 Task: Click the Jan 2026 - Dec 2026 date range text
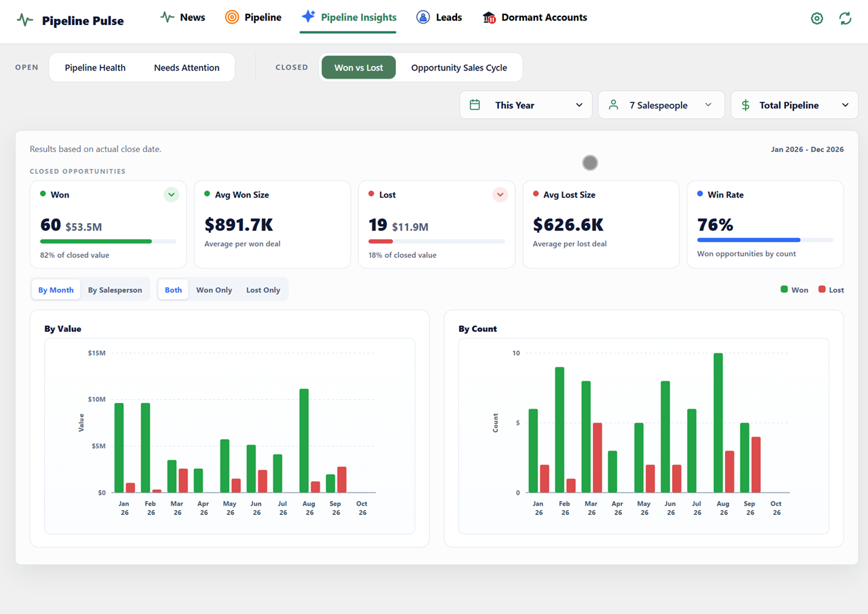tap(808, 149)
